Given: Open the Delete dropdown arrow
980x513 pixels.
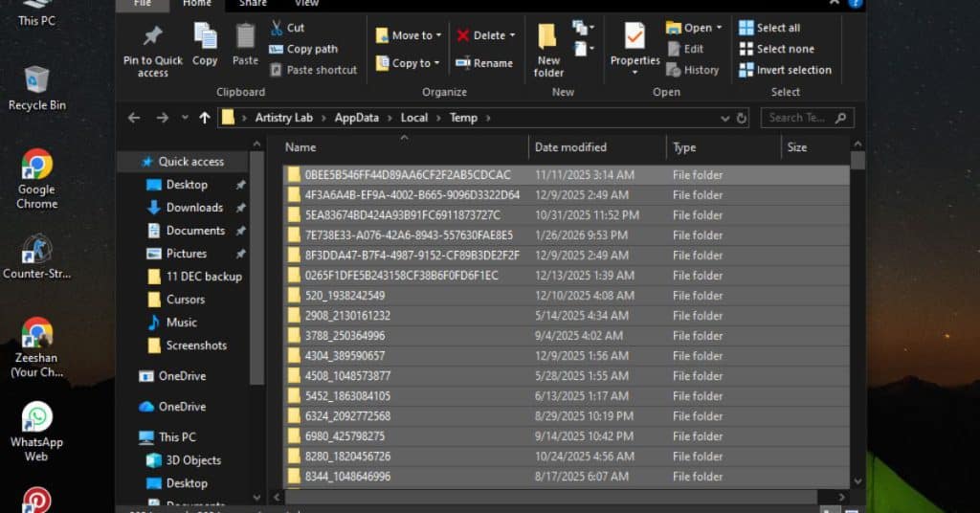Looking at the screenshot, I should pyautogui.click(x=512, y=35).
